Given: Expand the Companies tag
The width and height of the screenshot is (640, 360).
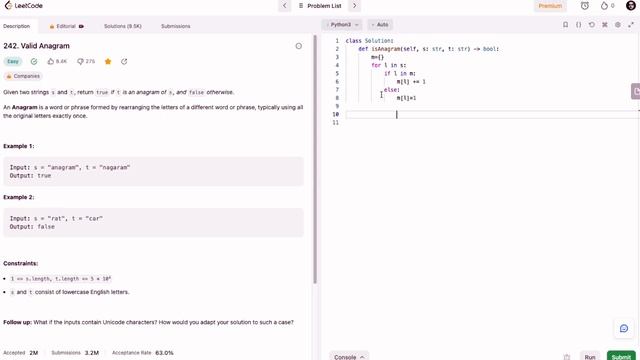Looking at the screenshot, I should [23, 76].
